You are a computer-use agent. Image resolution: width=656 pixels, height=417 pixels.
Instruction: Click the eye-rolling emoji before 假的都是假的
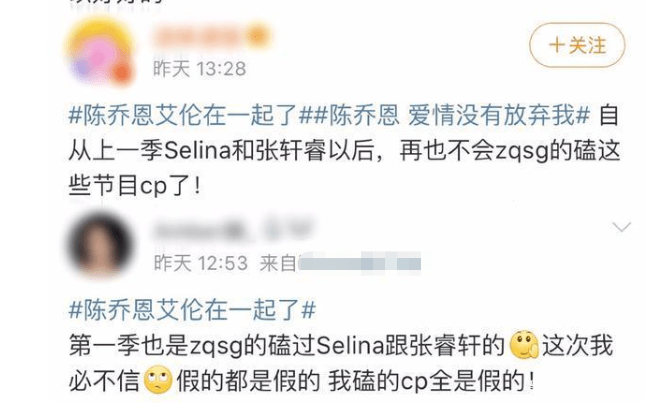(158, 380)
